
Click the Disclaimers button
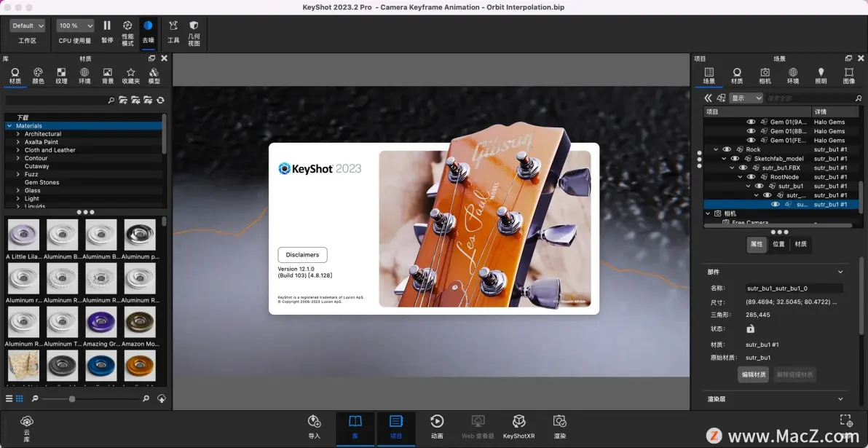(302, 255)
